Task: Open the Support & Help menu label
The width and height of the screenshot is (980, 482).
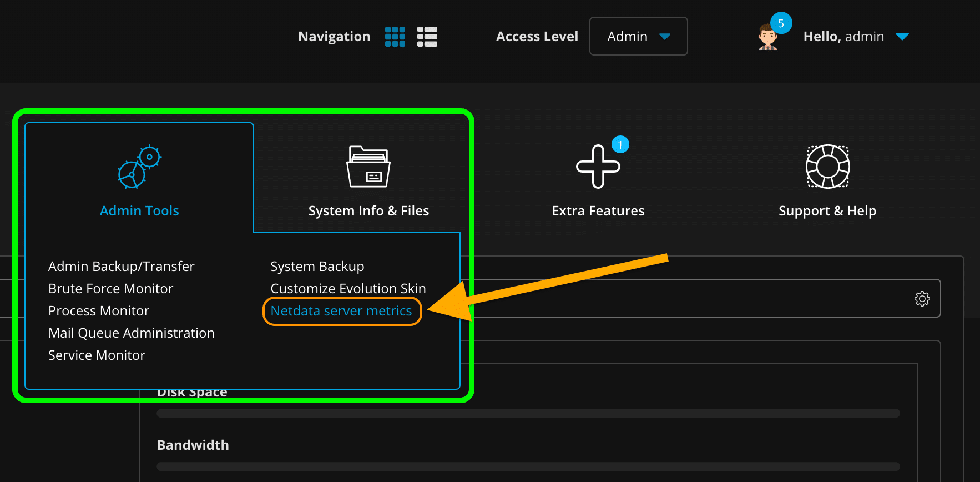Action: (x=827, y=211)
